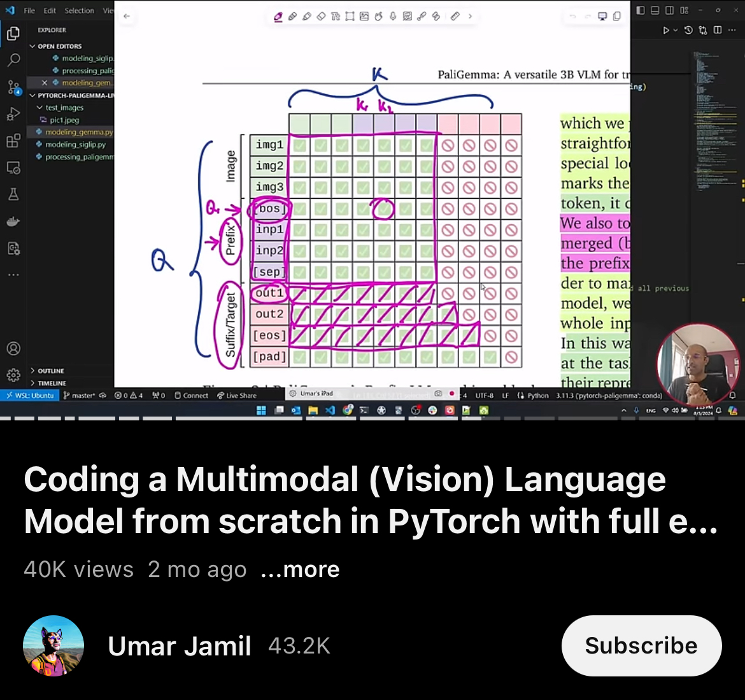Open File Explorer on the Windows taskbar

313,411
